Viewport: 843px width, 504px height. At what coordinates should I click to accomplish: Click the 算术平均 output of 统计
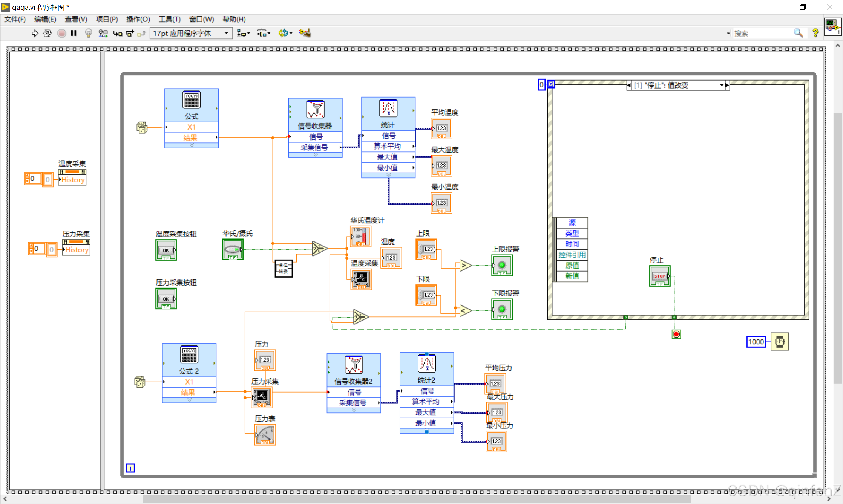click(x=388, y=146)
